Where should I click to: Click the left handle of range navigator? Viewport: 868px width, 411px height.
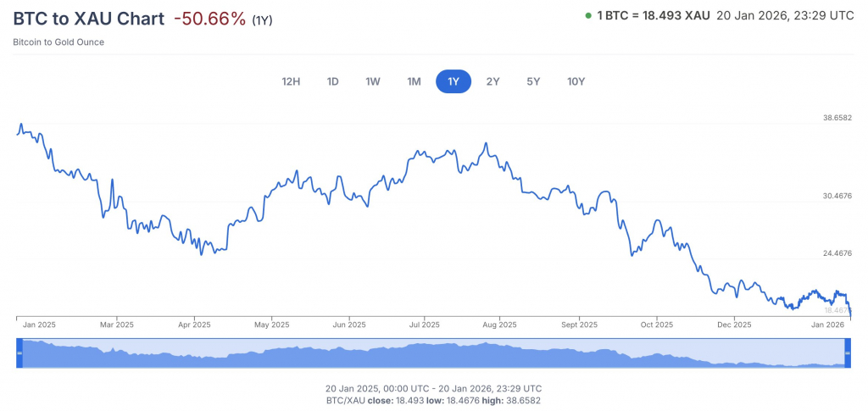click(19, 353)
